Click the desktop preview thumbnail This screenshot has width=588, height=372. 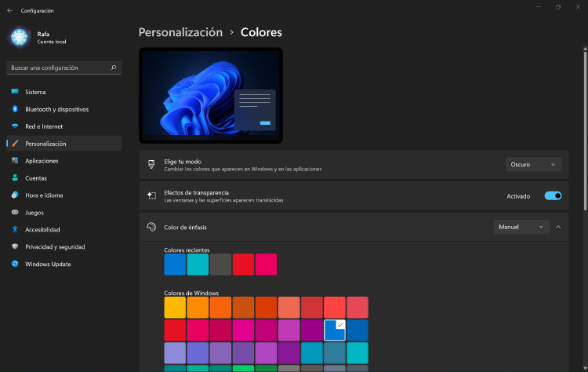coord(211,95)
